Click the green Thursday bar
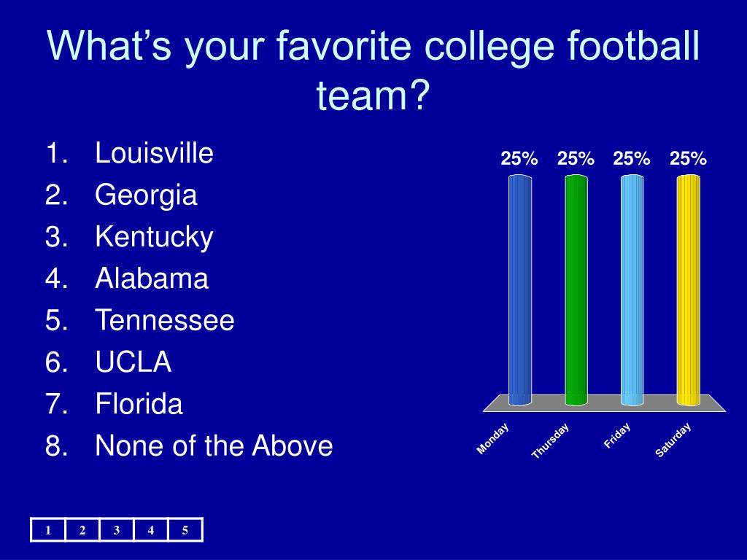 (x=576, y=290)
